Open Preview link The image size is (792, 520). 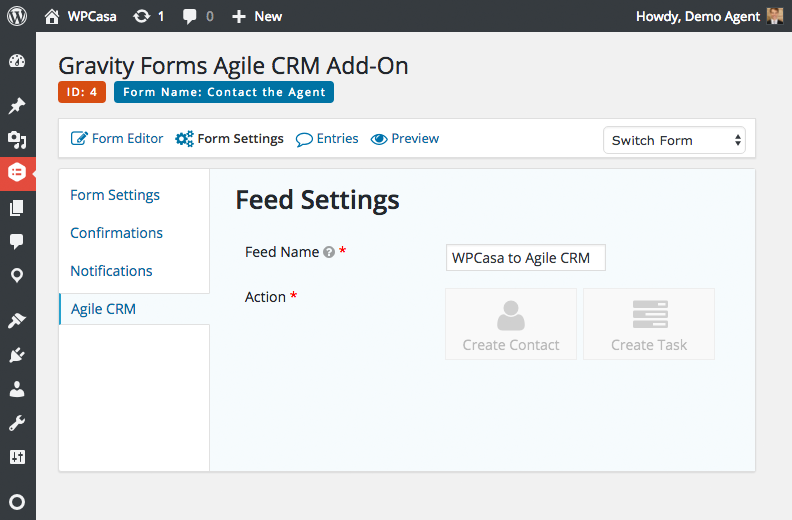pos(415,138)
